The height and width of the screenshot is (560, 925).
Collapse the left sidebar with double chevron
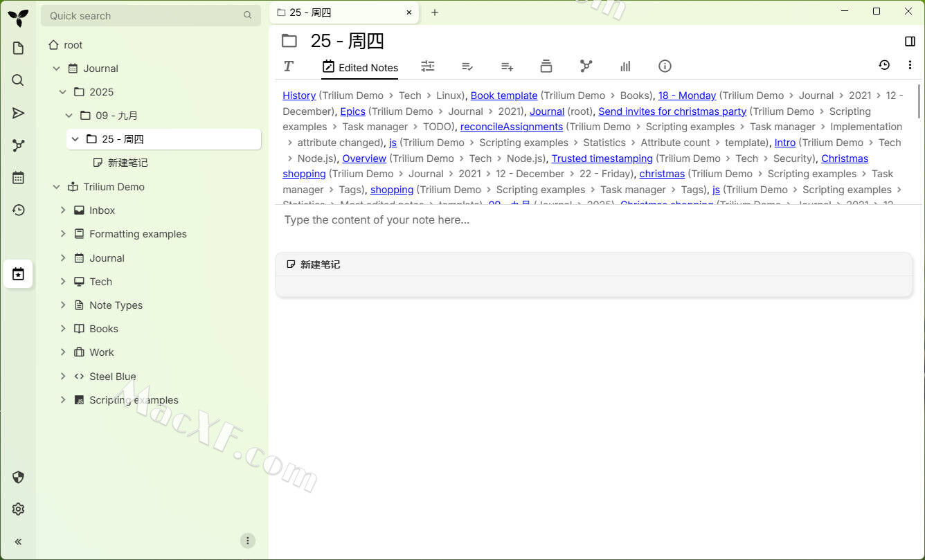pos(18,542)
